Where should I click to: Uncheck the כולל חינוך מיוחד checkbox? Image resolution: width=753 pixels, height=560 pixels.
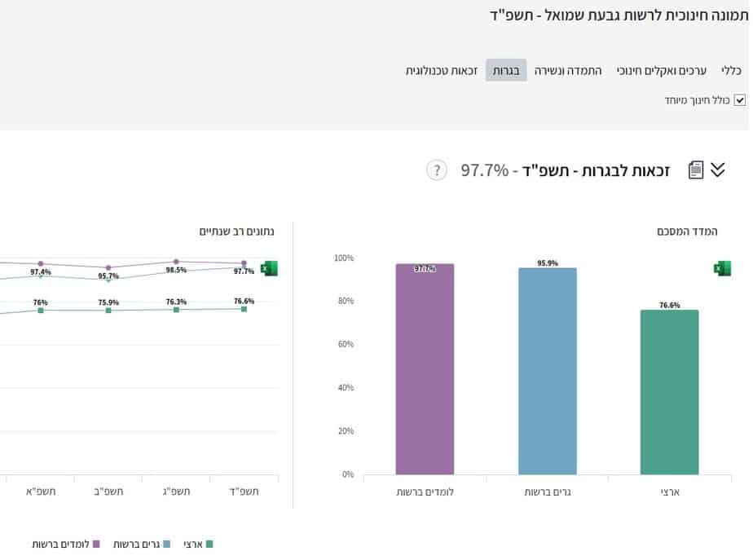[740, 99]
